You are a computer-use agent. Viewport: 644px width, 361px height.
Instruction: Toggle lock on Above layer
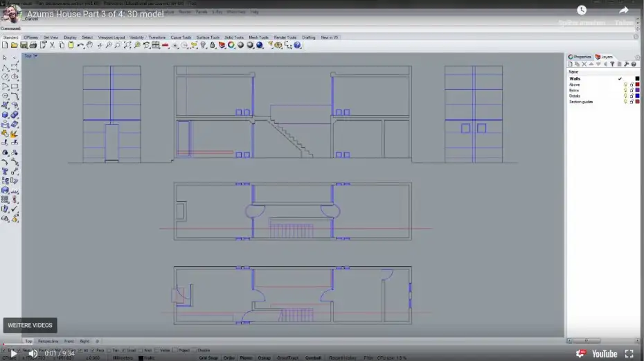(632, 85)
